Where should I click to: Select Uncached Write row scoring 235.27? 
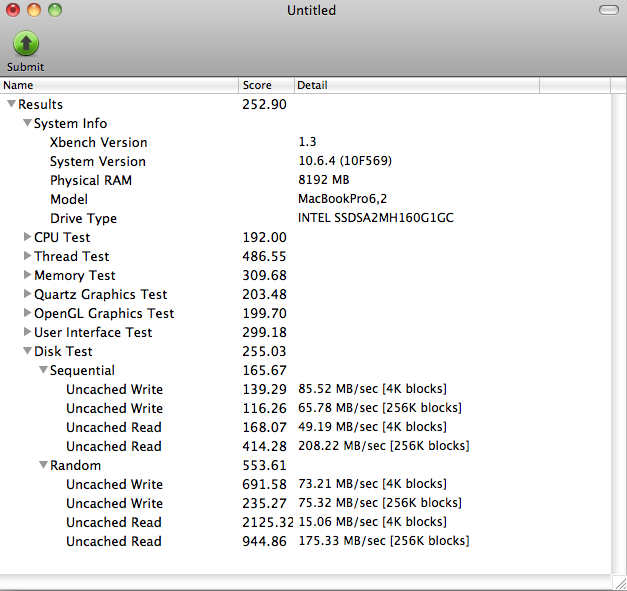pos(306,503)
